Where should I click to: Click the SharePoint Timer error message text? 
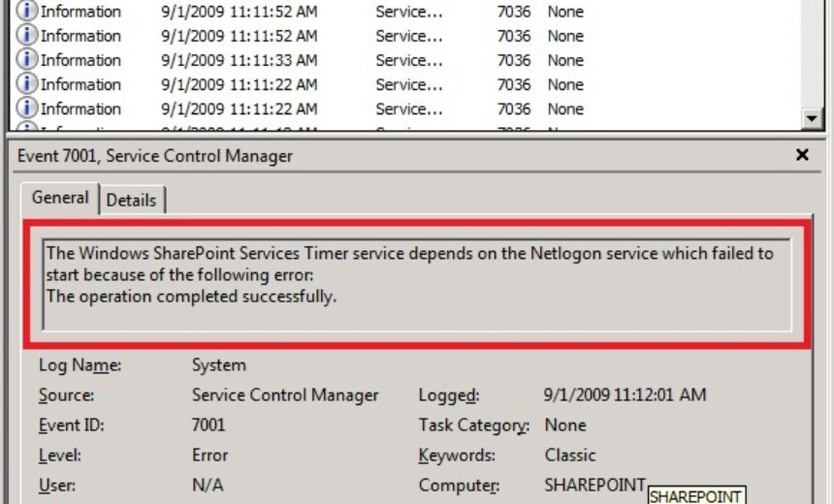409,275
